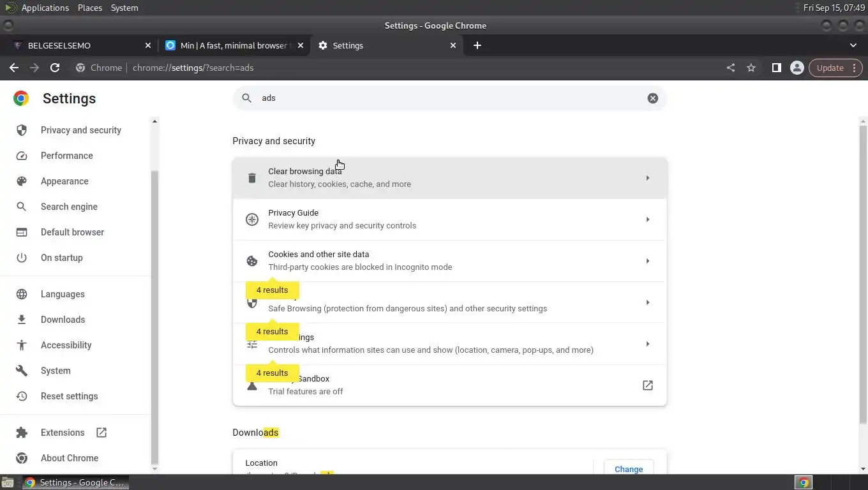
Task: Click the sidebar scrollbar thumb
Action: coord(154,317)
